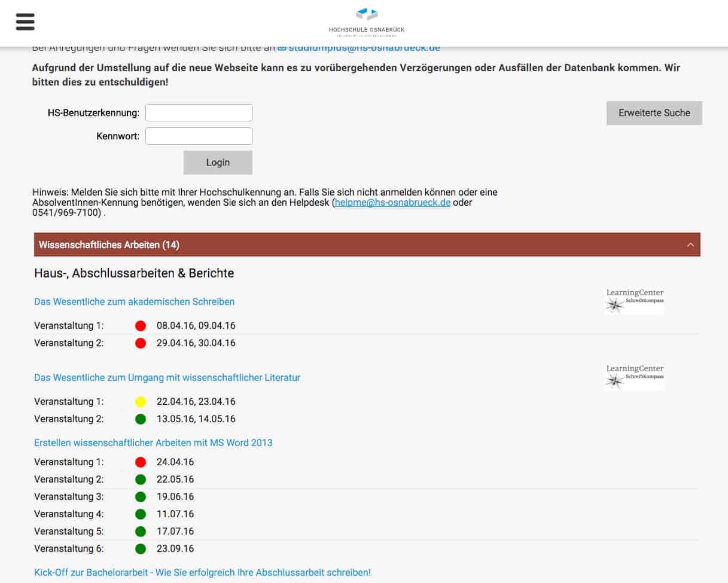Click red status dot for 24.04.16

pos(141,462)
